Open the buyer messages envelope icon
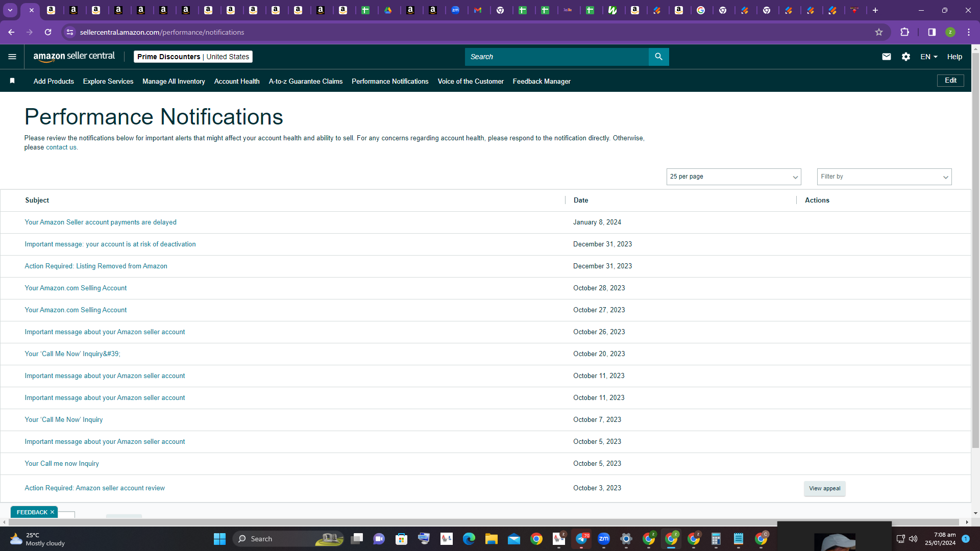Viewport: 980px width, 551px height. click(887, 57)
